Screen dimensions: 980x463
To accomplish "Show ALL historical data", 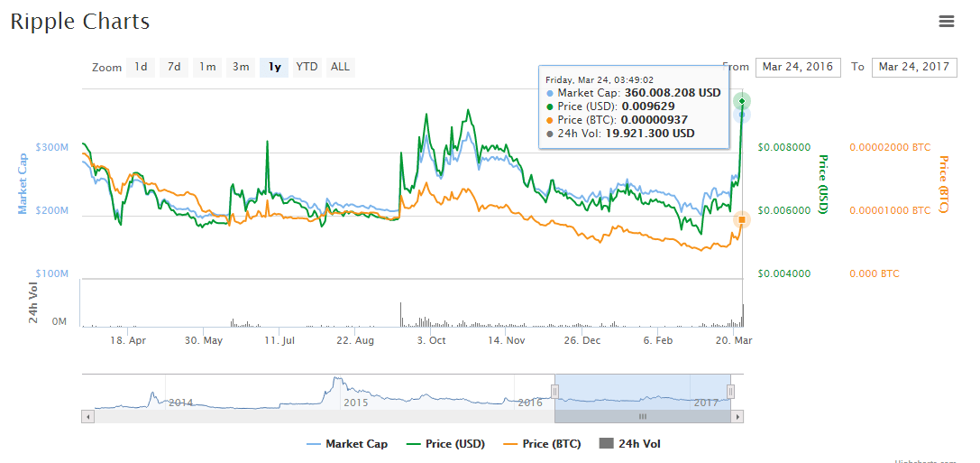I will pos(340,67).
